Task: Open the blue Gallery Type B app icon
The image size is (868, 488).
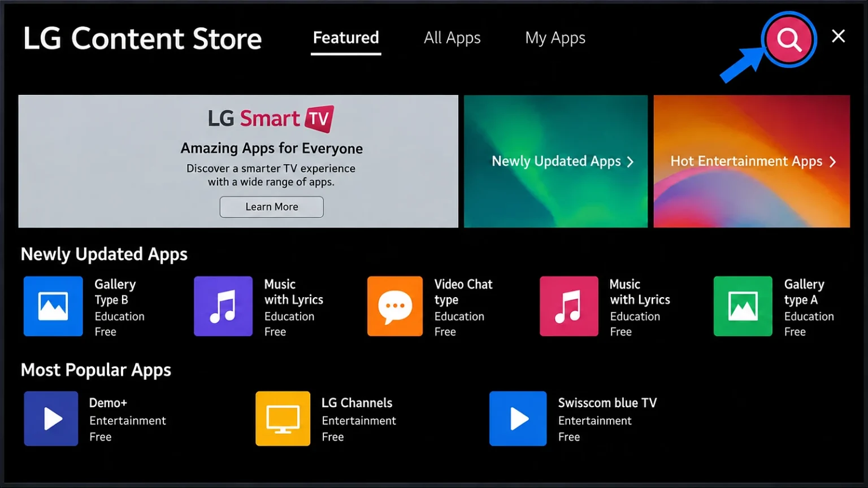Action: coord(53,306)
